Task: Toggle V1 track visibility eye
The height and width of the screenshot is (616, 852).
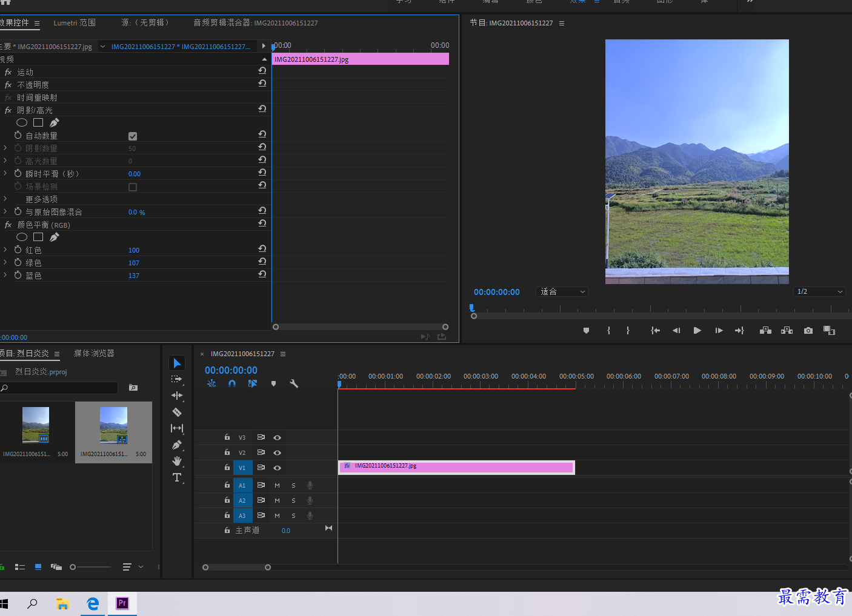Action: (x=277, y=468)
